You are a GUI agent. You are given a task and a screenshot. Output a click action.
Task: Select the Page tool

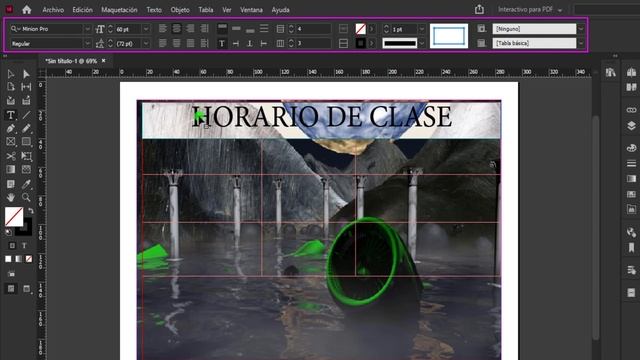pyautogui.click(x=11, y=87)
